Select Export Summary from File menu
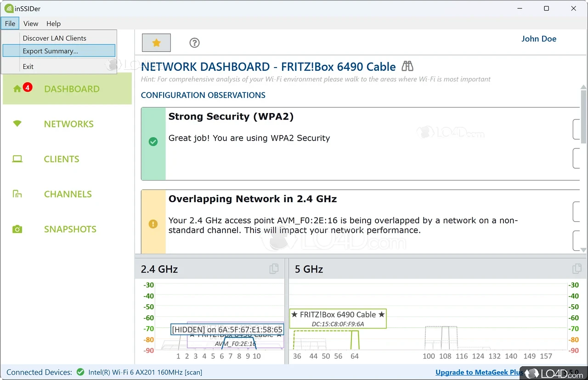588x380 pixels. 59,51
